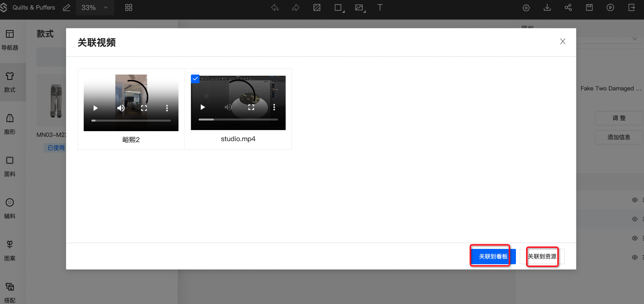The image size is (644, 304).
Task: Switch to the 图案 sidebar tab
Action: coord(10,250)
